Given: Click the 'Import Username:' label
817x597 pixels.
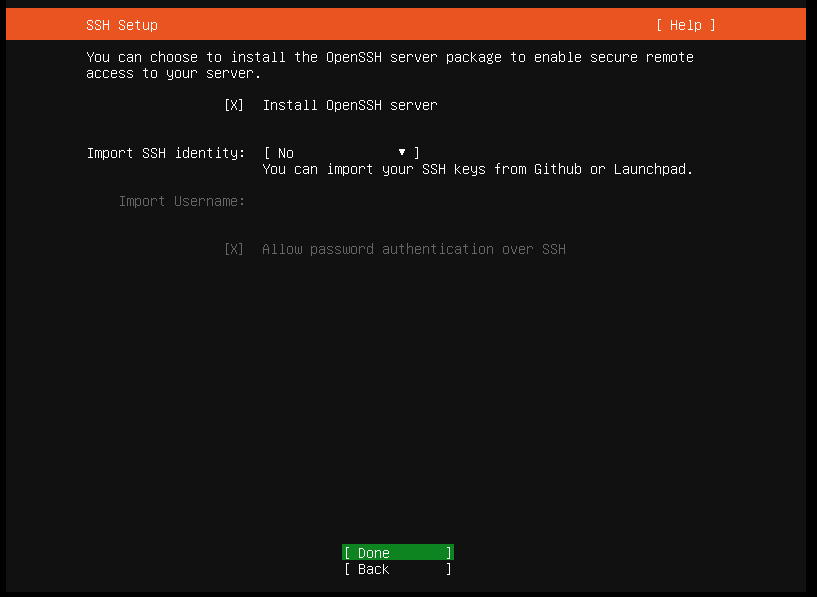Looking at the screenshot, I should (182, 201).
